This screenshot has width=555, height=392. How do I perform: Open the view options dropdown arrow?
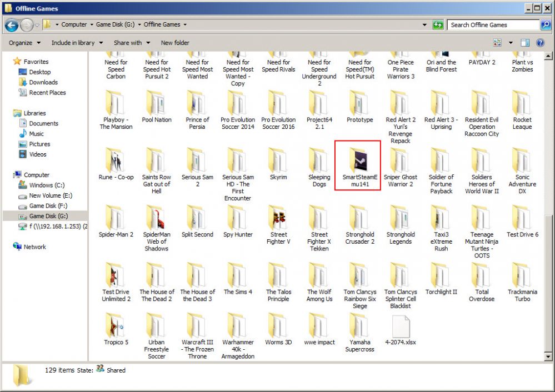(x=511, y=43)
